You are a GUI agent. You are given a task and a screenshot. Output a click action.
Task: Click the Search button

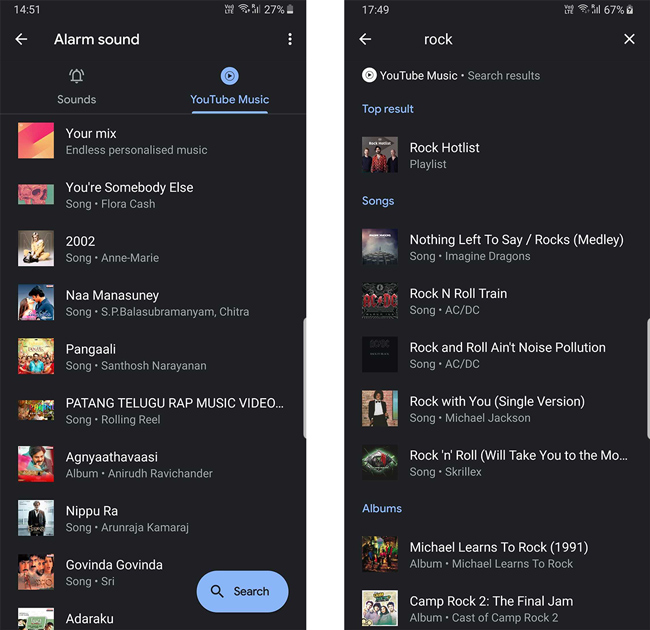243,591
